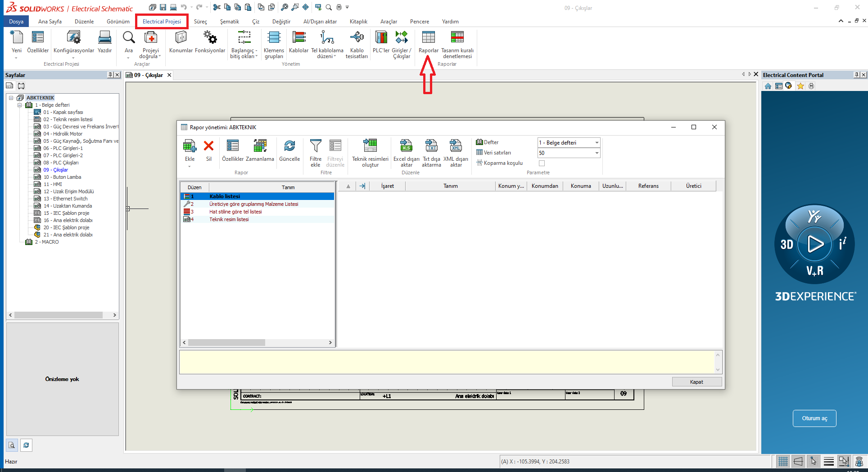Enable the Koparma koşulu checkbox
Viewport: 868px width, 472px height.
[x=542, y=163]
